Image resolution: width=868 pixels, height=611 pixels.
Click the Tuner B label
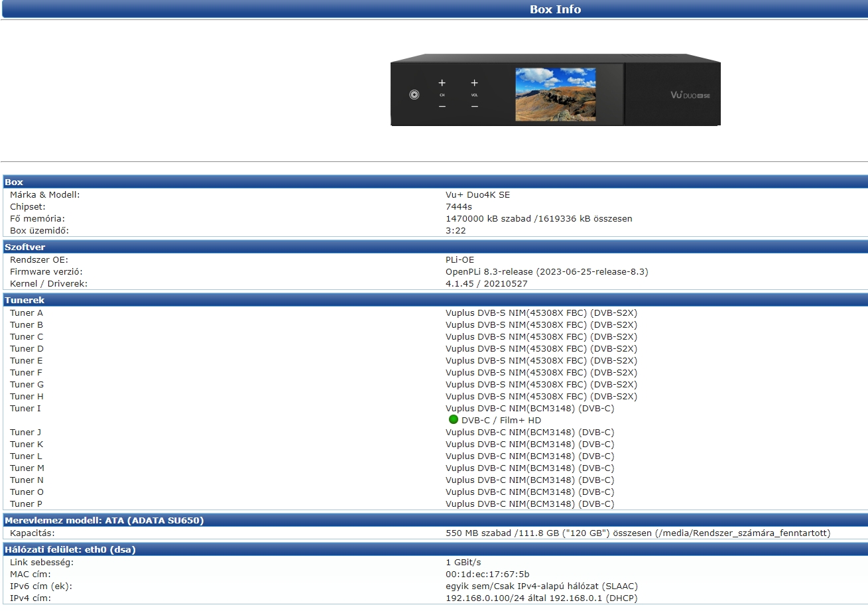pyautogui.click(x=27, y=325)
